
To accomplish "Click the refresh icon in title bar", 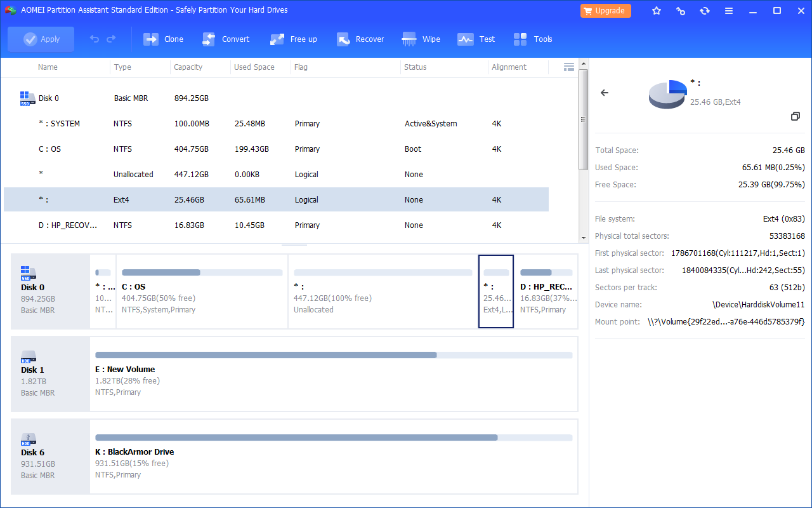I will (x=705, y=11).
